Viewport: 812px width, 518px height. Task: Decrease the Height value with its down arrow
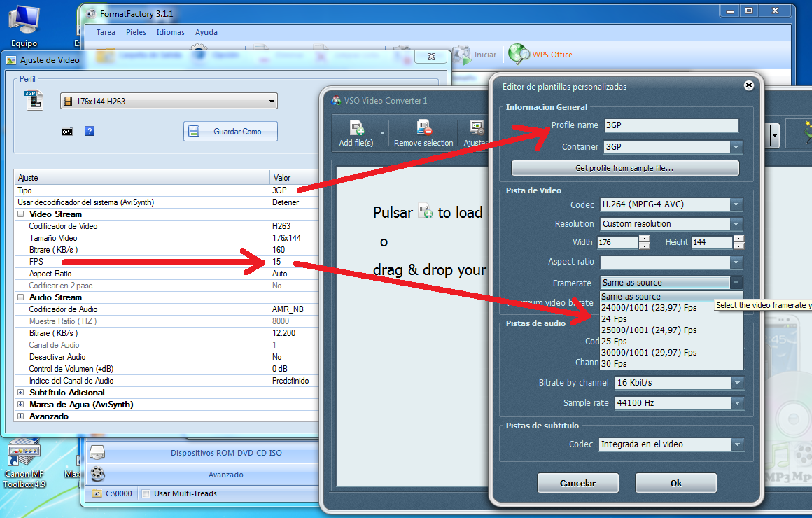739,246
